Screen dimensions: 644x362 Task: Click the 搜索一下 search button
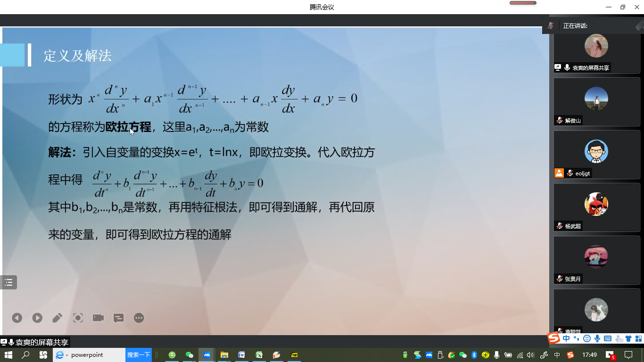click(x=139, y=355)
